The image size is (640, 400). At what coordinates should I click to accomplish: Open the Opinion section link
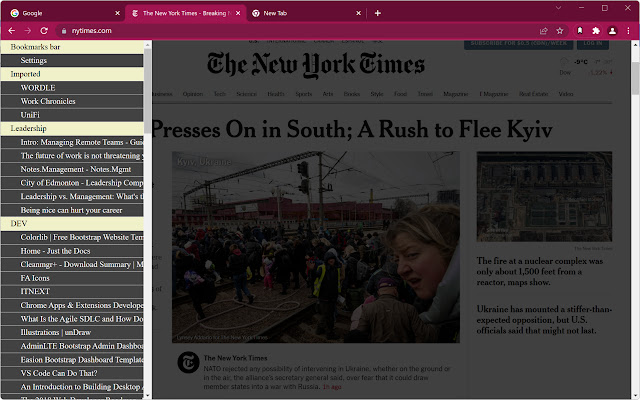pyautogui.click(x=193, y=94)
